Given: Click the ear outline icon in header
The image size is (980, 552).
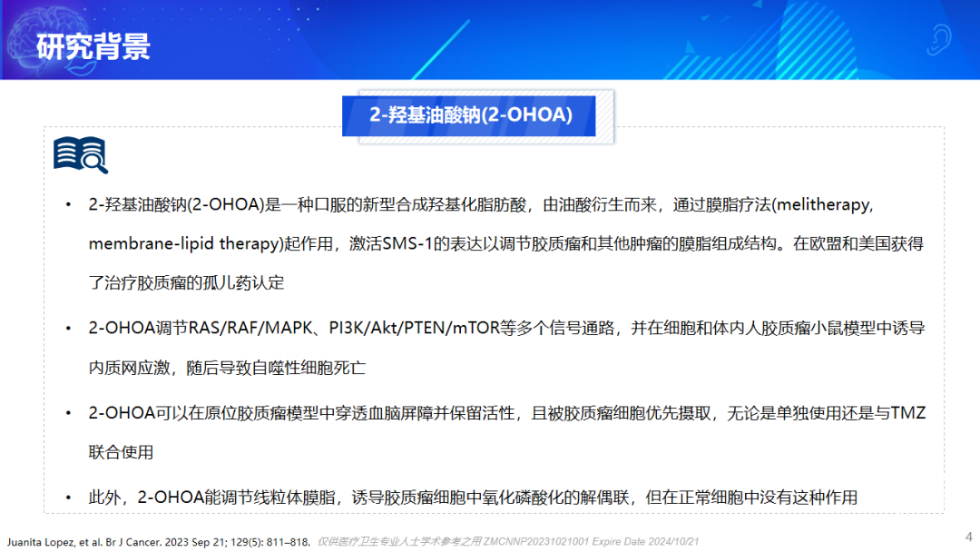Looking at the screenshot, I should pos(938,40).
